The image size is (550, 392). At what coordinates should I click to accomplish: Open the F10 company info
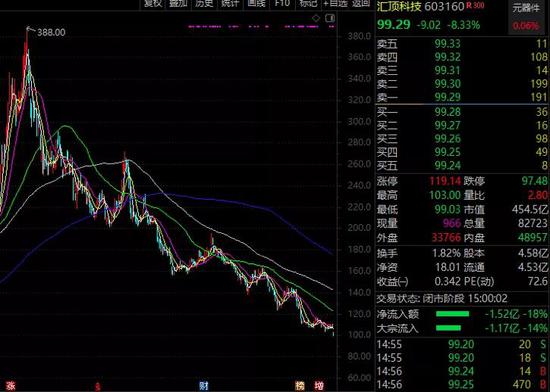point(282,4)
